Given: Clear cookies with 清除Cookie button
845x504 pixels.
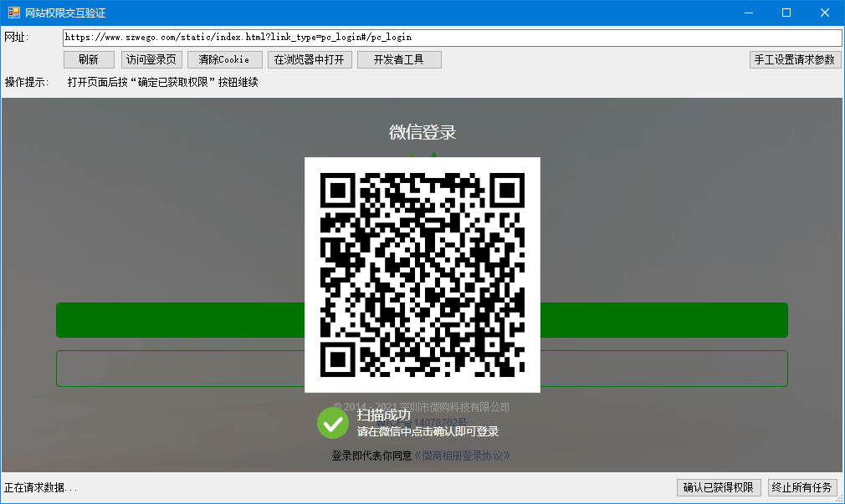Looking at the screenshot, I should coord(225,60).
